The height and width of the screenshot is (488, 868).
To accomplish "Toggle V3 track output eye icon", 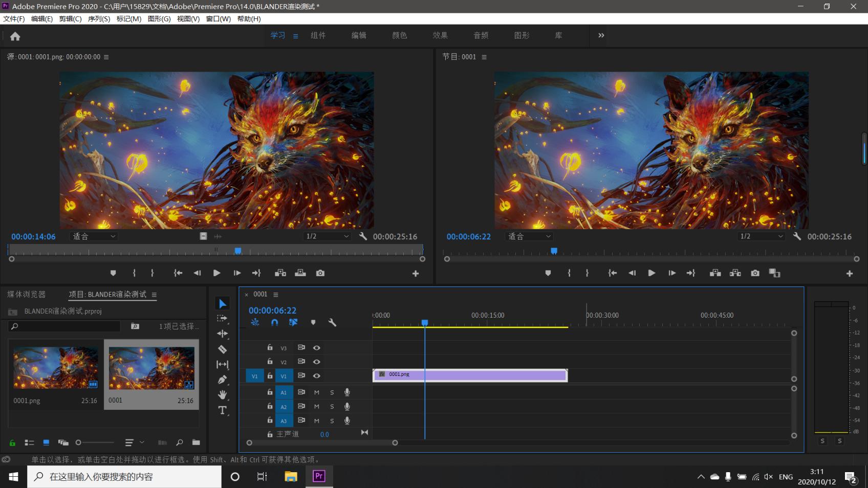I will coord(317,348).
